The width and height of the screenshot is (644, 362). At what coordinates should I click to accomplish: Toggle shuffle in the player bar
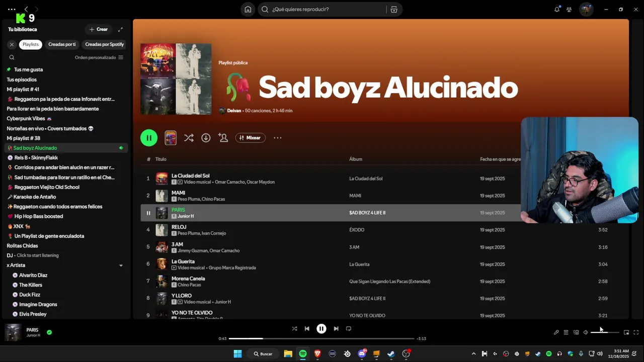(294, 328)
